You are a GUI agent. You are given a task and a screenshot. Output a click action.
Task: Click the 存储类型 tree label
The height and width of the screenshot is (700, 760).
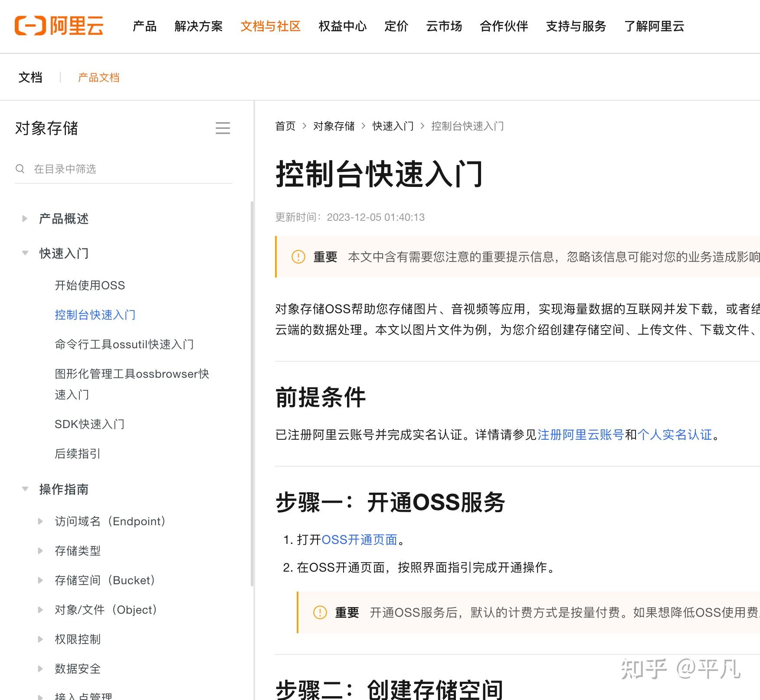(x=78, y=550)
